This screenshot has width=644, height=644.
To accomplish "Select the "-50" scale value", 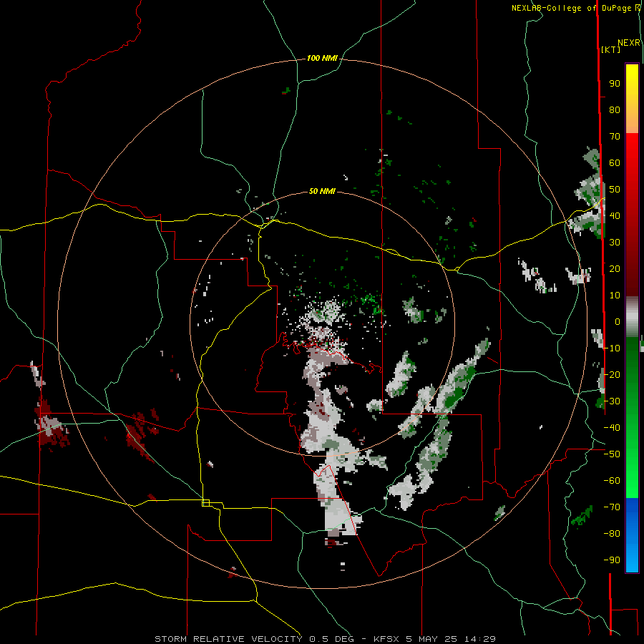I will pos(612,454).
